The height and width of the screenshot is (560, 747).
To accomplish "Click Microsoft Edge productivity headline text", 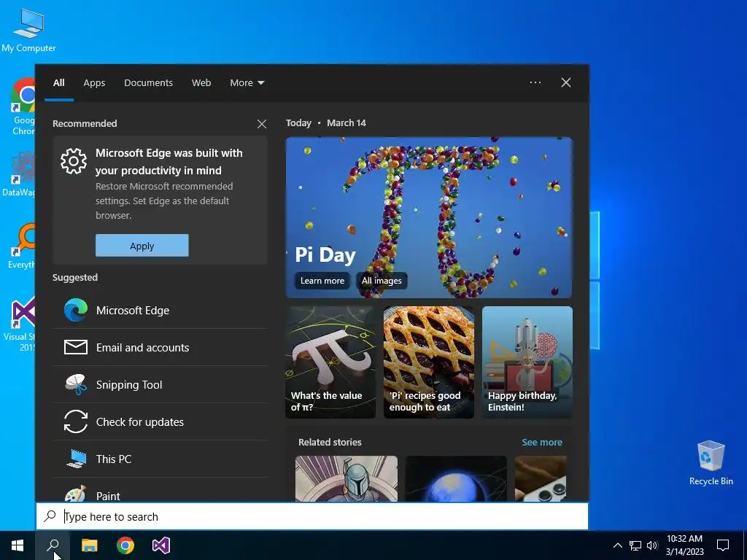I will click(169, 162).
